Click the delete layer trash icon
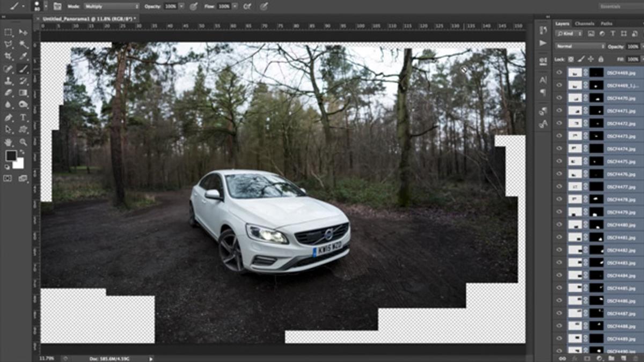 634,358
